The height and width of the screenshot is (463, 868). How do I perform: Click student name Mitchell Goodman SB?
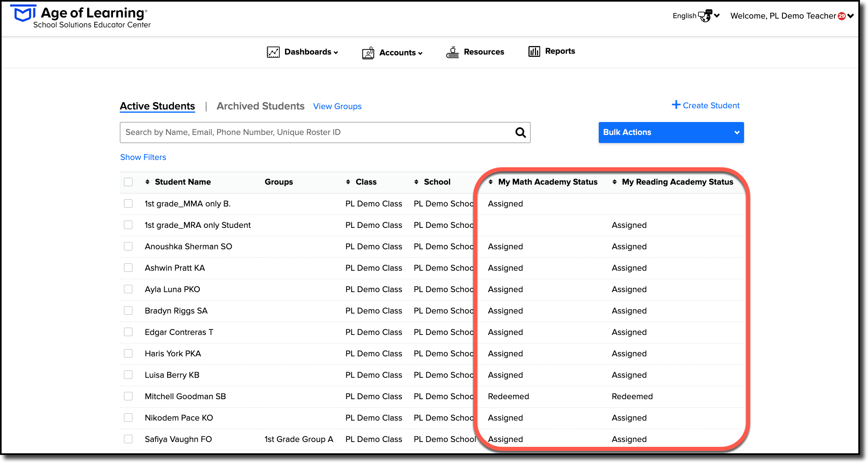(185, 397)
